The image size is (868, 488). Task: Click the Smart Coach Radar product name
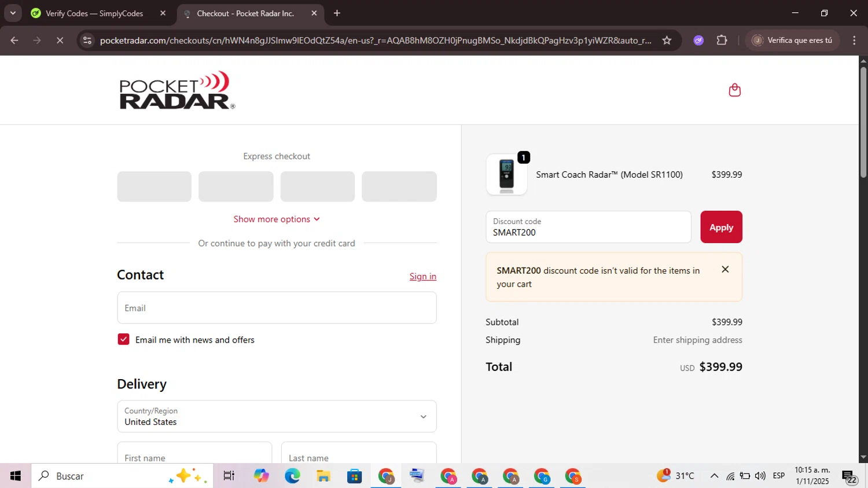[x=609, y=174]
